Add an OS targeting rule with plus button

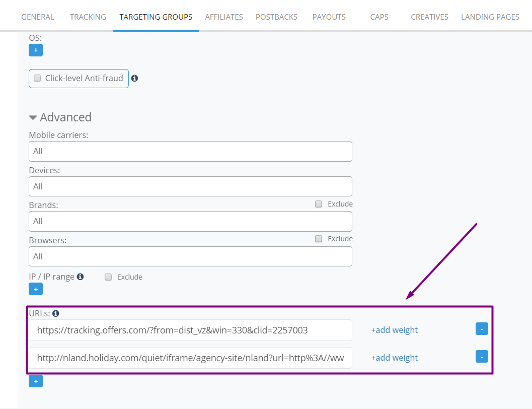(x=36, y=50)
